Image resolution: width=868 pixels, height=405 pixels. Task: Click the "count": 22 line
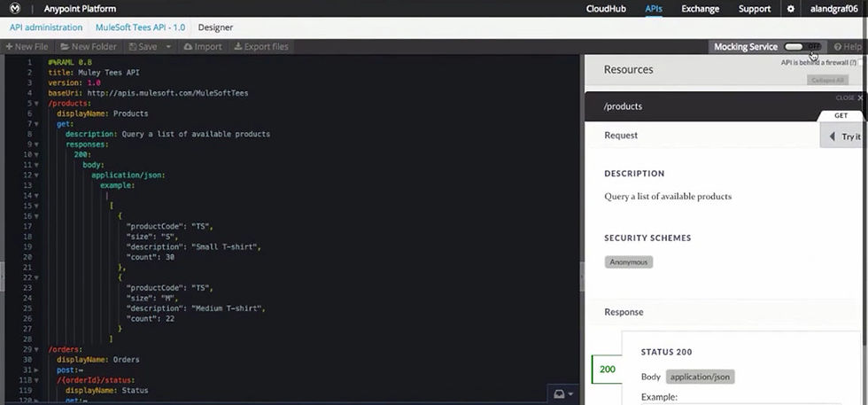pyautogui.click(x=151, y=318)
